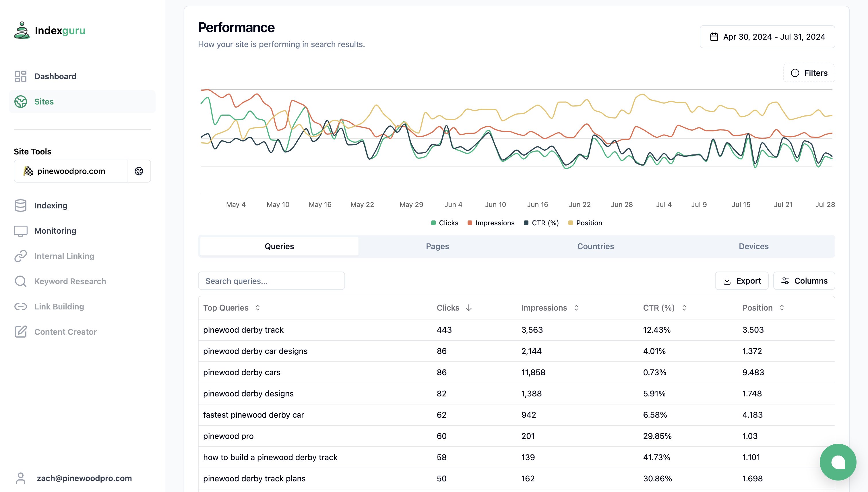Click the Jul 15 chart axis label
Viewport: 868px width, 492px height.
click(741, 205)
